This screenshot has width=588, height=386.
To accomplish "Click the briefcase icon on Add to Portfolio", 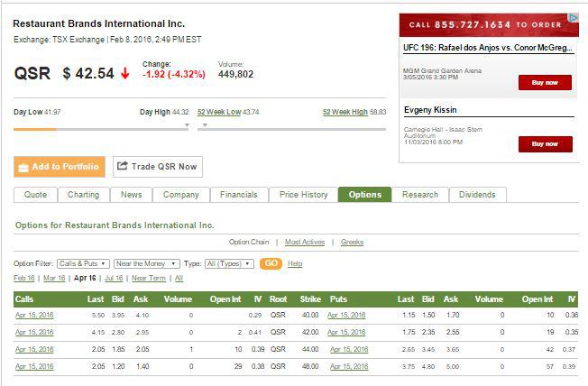I will coord(23,167).
